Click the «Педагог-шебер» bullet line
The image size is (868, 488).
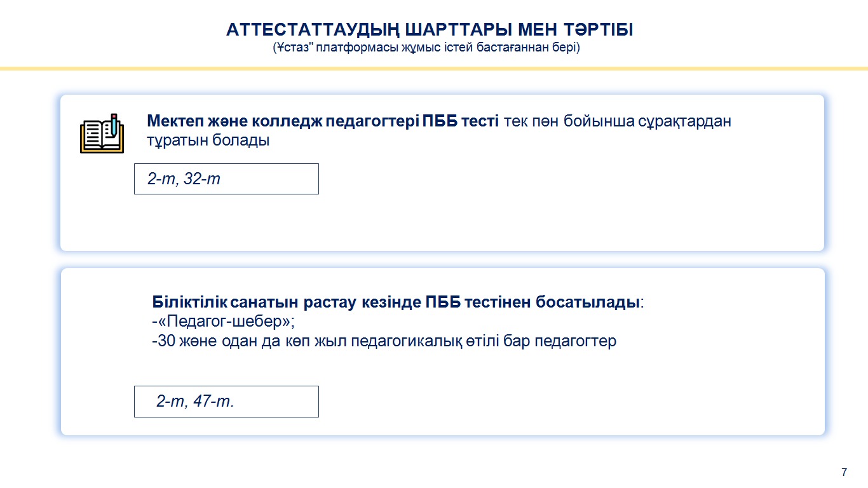(x=224, y=322)
